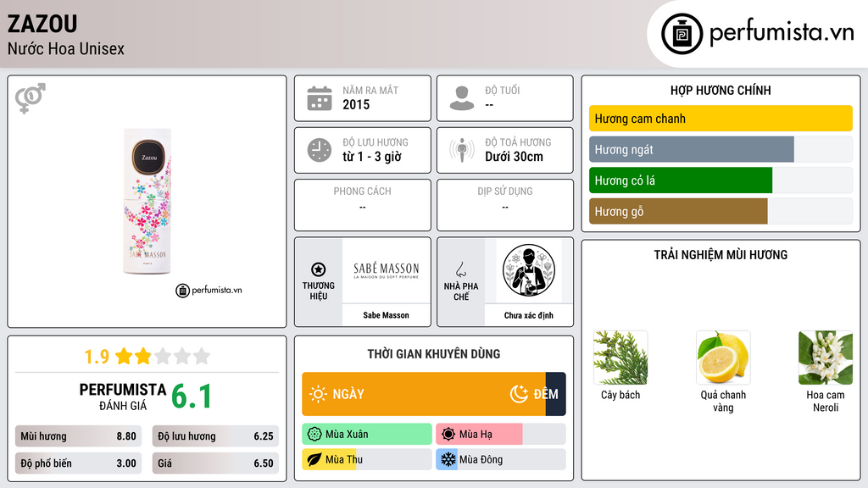Click the sun icon next to Ngày

coord(318,394)
